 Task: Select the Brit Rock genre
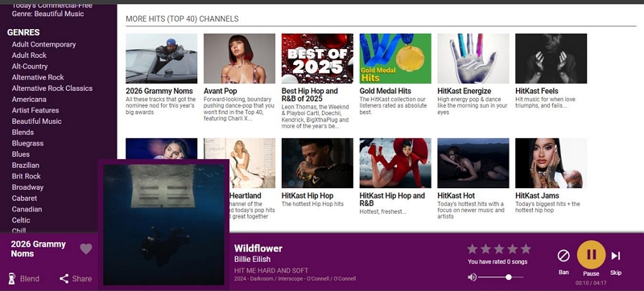pyautogui.click(x=27, y=176)
